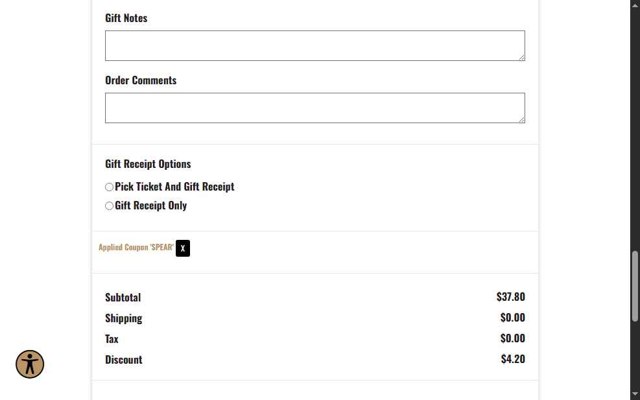Image resolution: width=640 pixels, height=400 pixels.
Task: Click the Shipping label
Action: coord(124,318)
